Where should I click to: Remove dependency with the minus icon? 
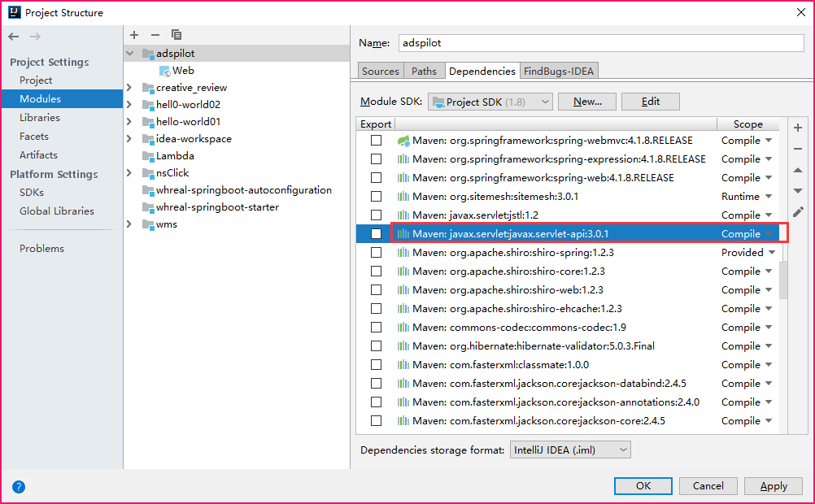pyautogui.click(x=798, y=149)
